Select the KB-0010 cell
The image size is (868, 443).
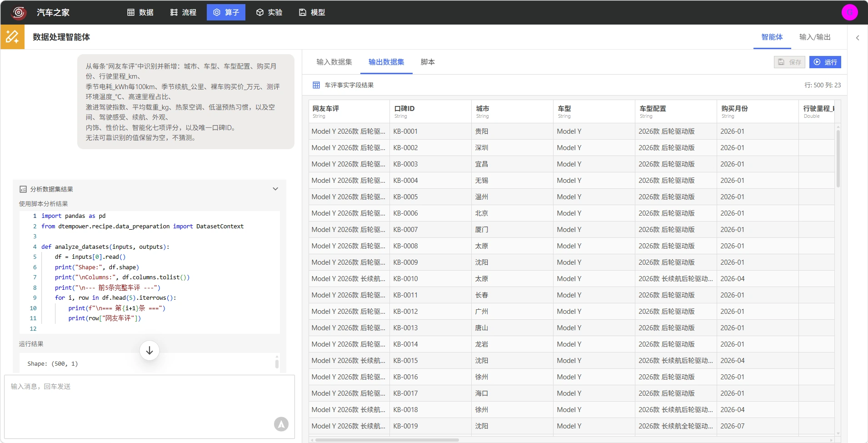(430, 279)
